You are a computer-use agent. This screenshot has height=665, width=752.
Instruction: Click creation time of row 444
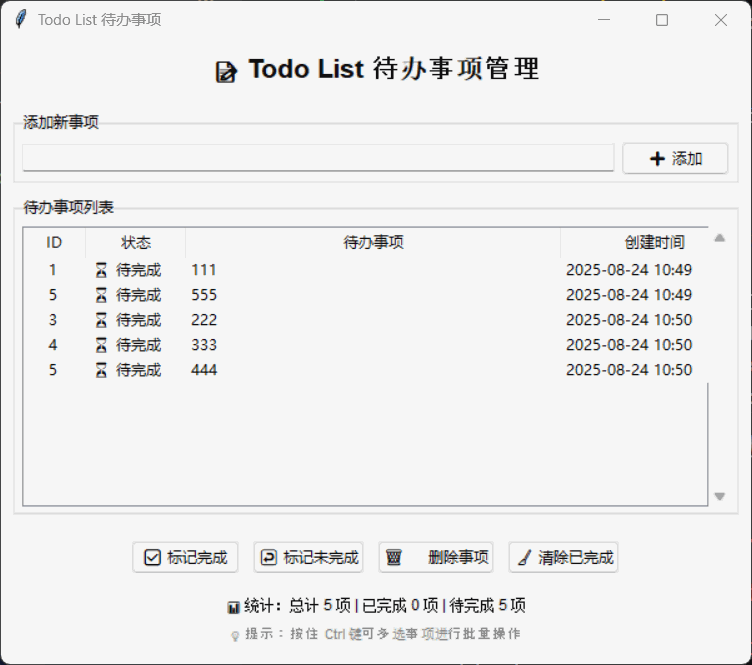[629, 370]
